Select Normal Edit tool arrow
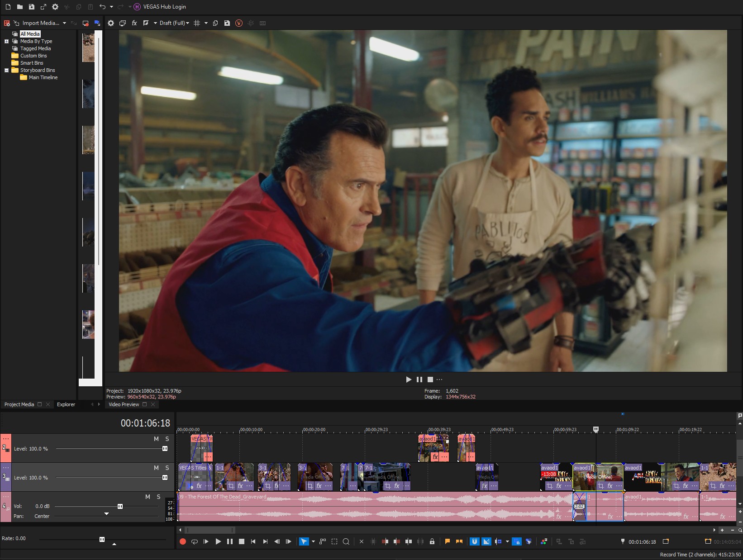The height and width of the screenshot is (560, 743). 304,541
